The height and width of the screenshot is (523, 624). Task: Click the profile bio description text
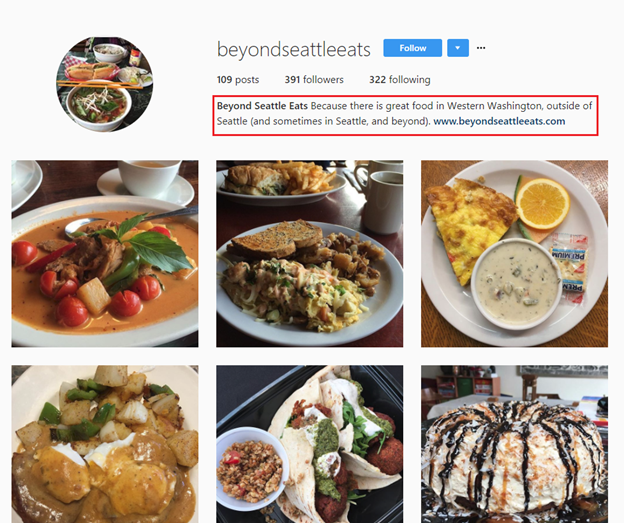click(404, 113)
